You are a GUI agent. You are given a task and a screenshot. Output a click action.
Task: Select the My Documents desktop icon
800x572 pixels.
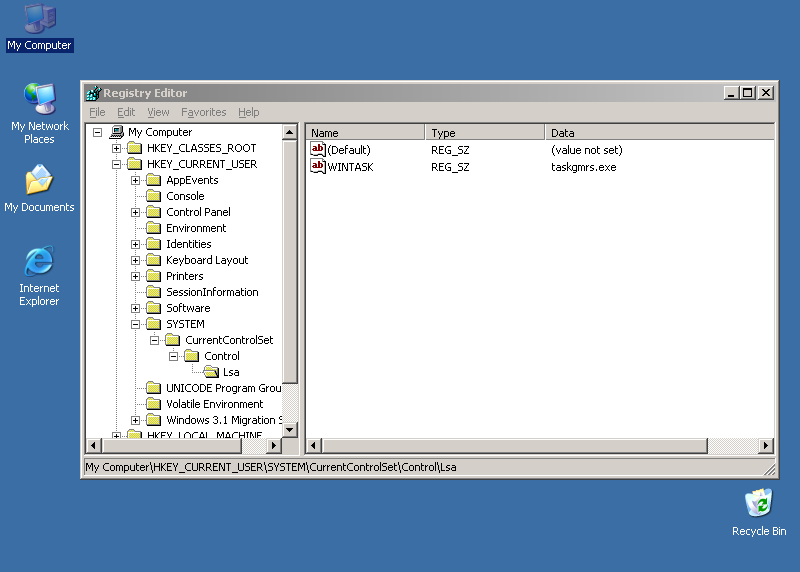39,188
